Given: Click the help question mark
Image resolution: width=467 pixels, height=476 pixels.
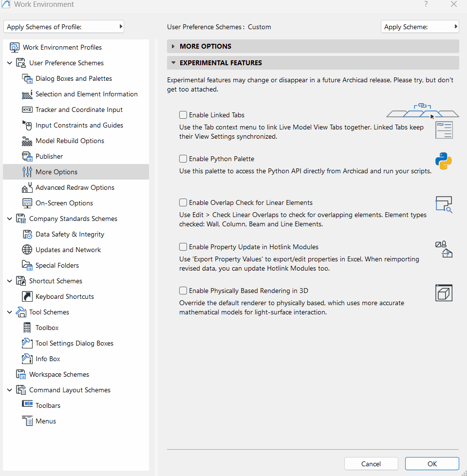Looking at the screenshot, I should (426, 4).
